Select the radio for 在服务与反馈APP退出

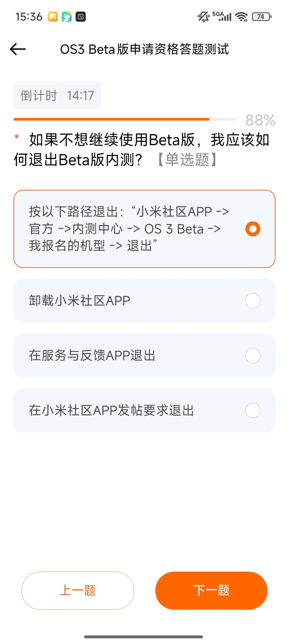coord(253,356)
